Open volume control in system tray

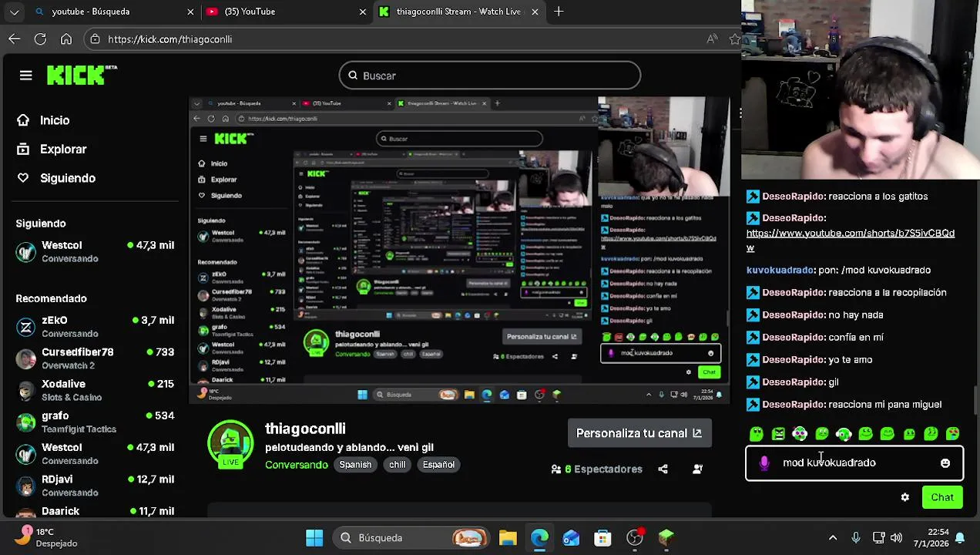(896, 537)
